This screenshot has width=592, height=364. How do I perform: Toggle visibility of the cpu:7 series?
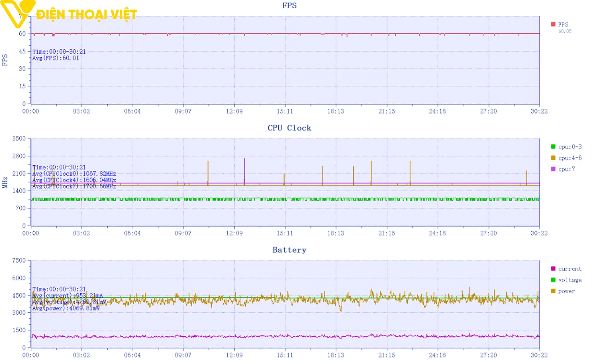click(567, 169)
